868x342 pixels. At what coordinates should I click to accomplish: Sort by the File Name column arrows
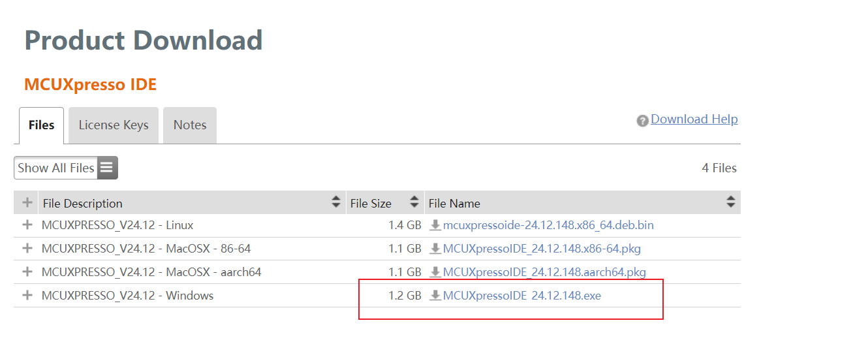click(730, 202)
